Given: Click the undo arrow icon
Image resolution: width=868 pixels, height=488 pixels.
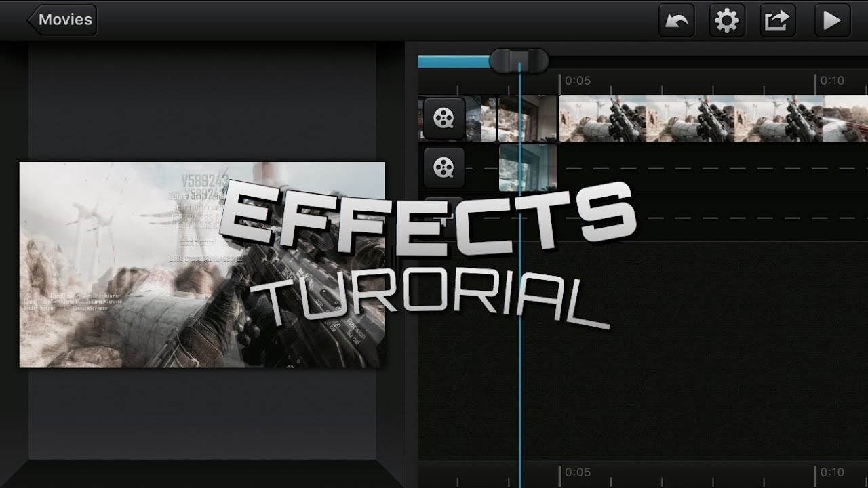Looking at the screenshot, I should 677,20.
